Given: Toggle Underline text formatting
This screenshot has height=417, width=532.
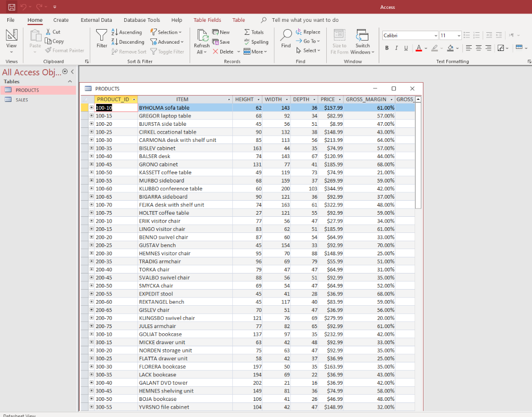Looking at the screenshot, I should pos(406,48).
